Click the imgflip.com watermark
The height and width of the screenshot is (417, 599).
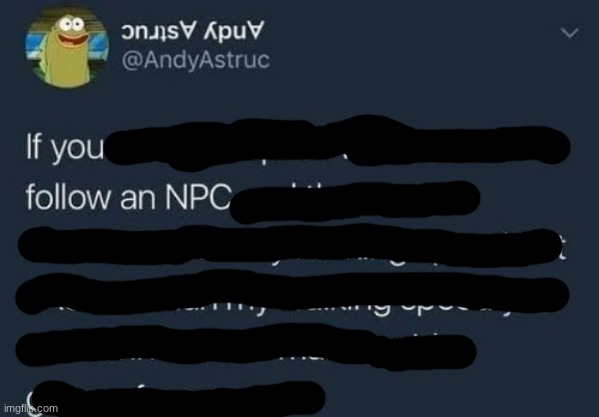click(x=31, y=408)
